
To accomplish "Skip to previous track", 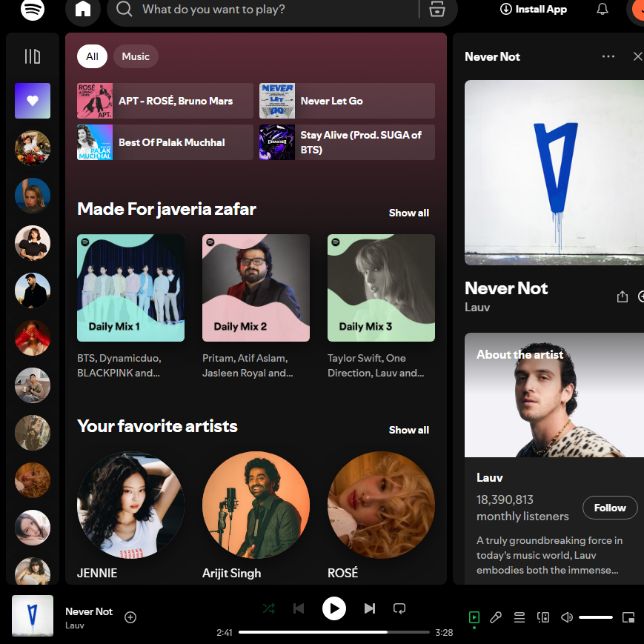I will click(x=299, y=608).
